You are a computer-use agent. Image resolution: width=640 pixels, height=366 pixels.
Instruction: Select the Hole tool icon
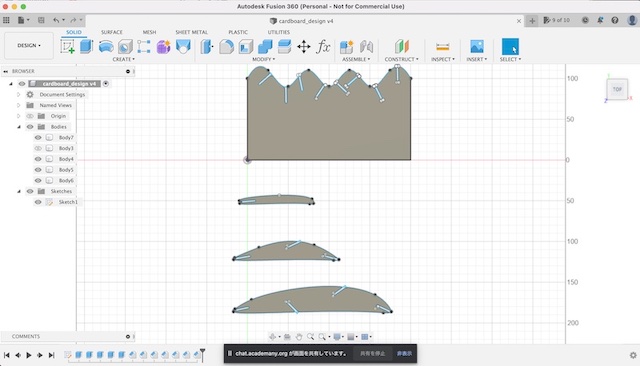[x=125, y=47]
